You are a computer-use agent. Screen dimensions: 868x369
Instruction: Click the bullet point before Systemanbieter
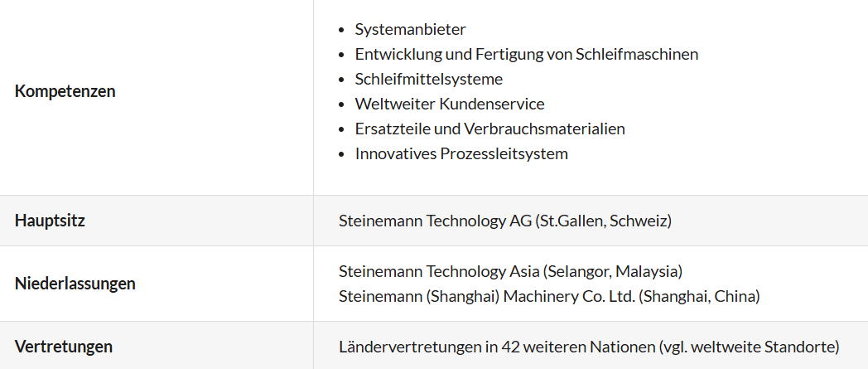point(343,30)
